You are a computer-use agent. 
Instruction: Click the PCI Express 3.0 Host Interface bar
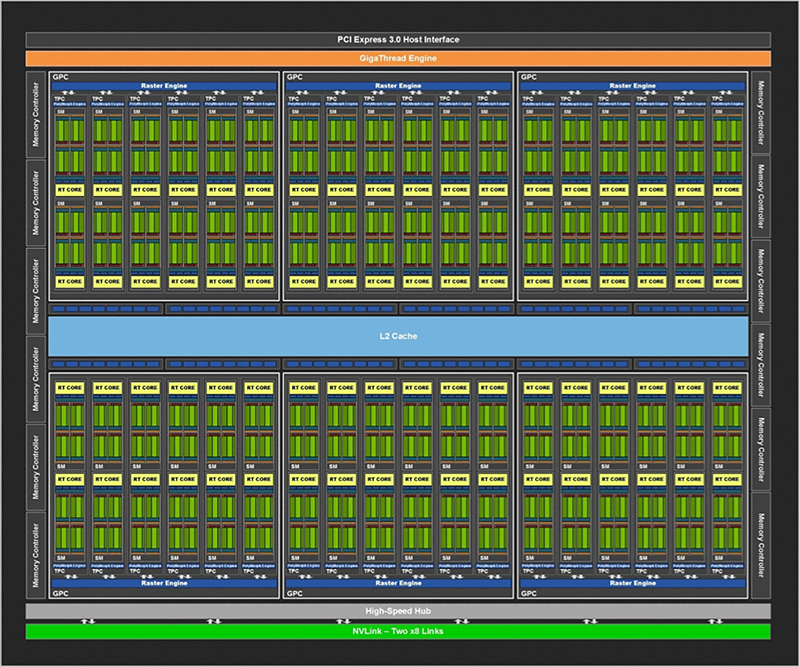[x=400, y=40]
